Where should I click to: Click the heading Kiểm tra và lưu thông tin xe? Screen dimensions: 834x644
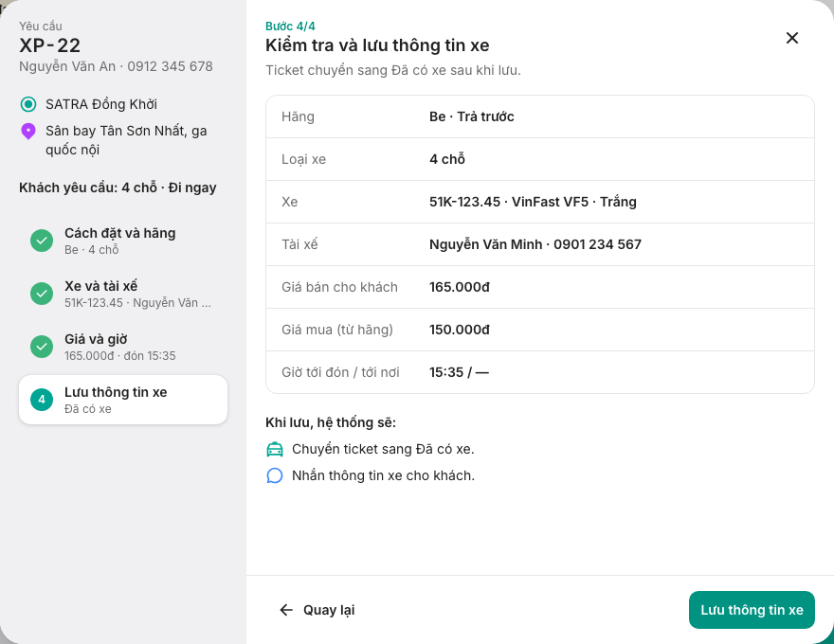point(377,45)
